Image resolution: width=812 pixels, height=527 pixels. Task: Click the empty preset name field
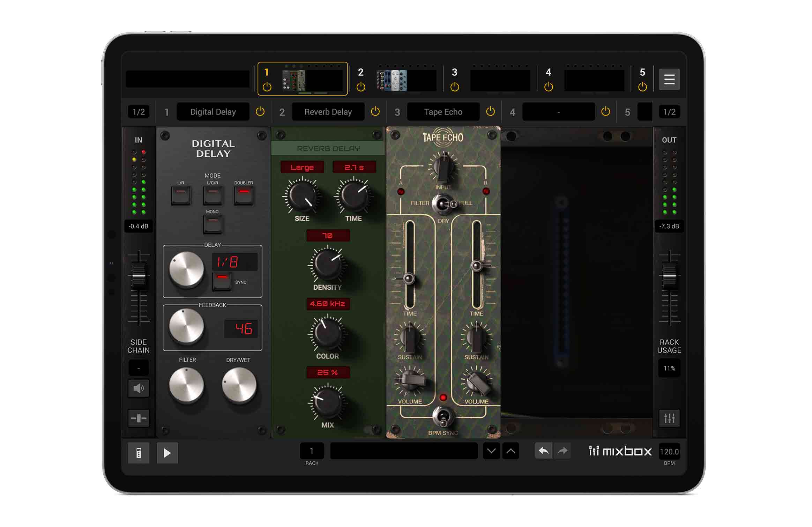pos(404,451)
